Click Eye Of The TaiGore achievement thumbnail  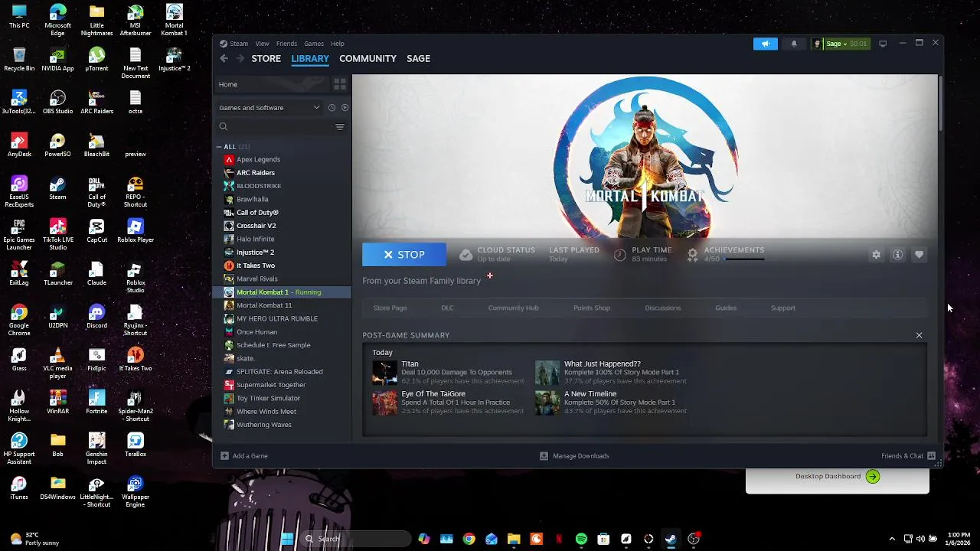(385, 403)
